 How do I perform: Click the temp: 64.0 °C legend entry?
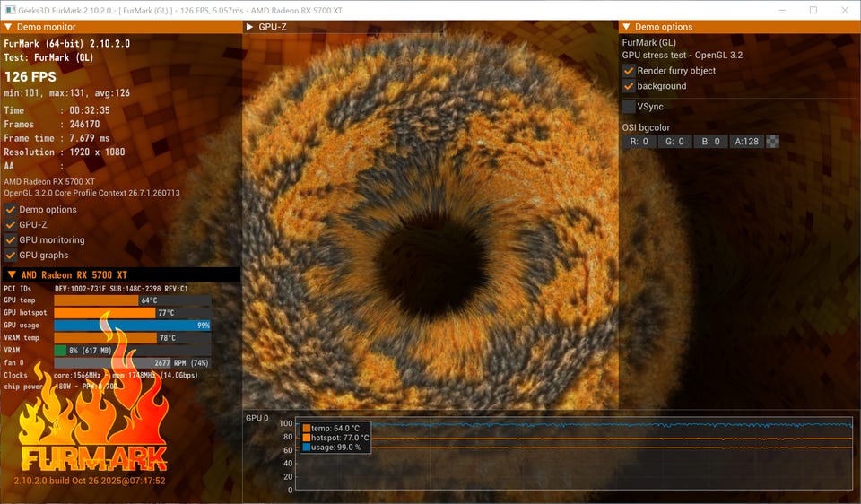coord(331,429)
